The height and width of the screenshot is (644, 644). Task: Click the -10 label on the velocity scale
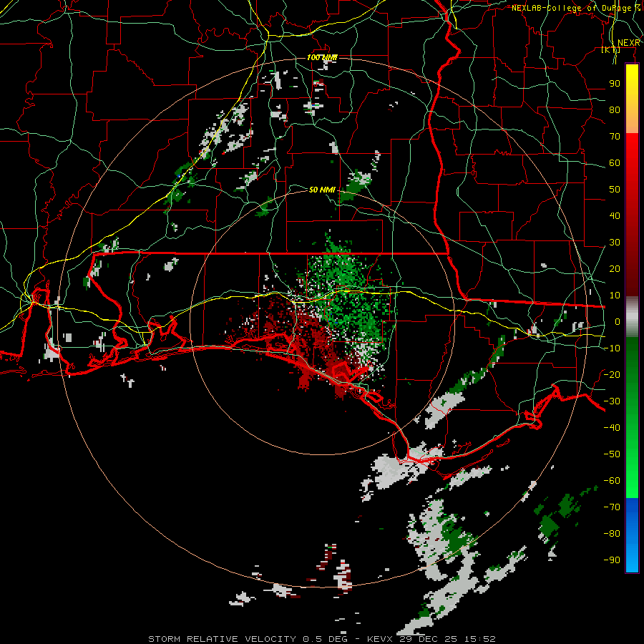click(612, 348)
